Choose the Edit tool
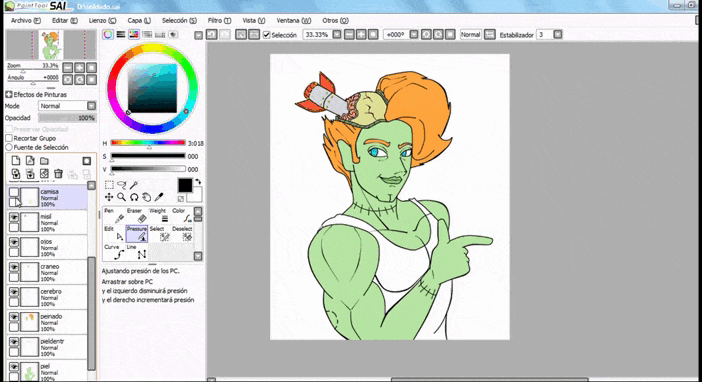702x382 pixels. pyautogui.click(x=114, y=233)
